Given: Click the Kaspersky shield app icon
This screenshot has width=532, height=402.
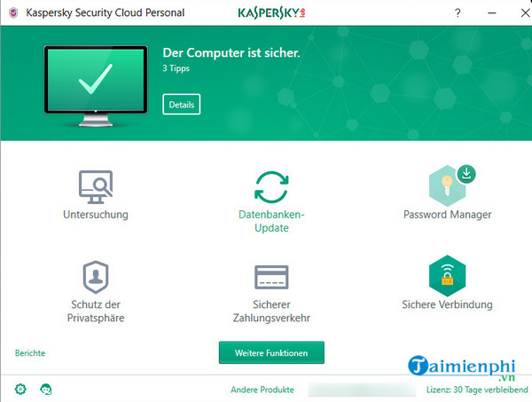Looking at the screenshot, I should click(x=13, y=13).
